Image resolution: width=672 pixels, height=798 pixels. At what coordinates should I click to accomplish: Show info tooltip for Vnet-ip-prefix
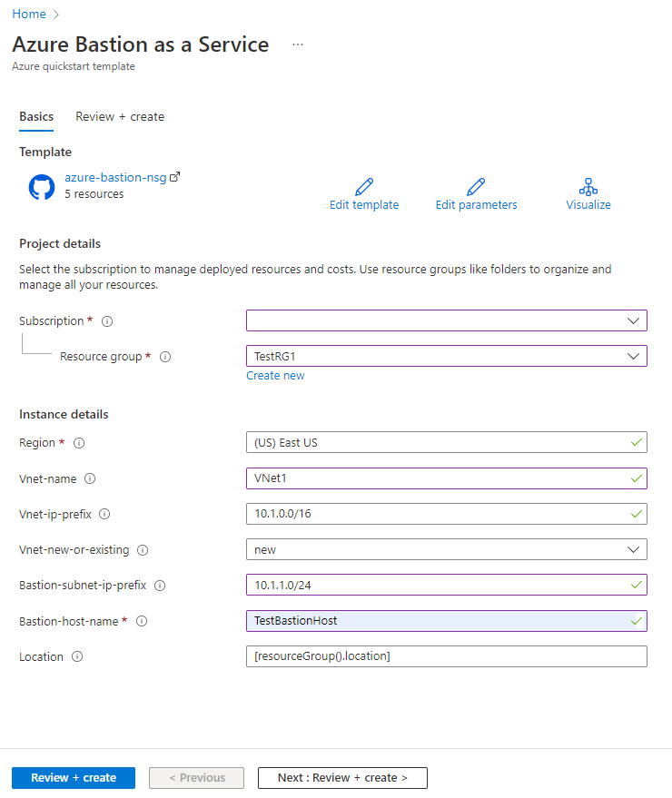(x=104, y=514)
